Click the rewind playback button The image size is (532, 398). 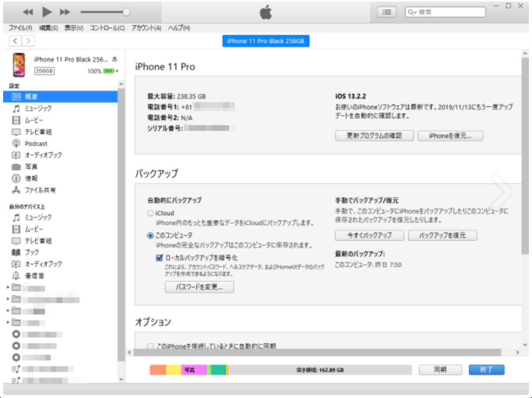pos(27,12)
